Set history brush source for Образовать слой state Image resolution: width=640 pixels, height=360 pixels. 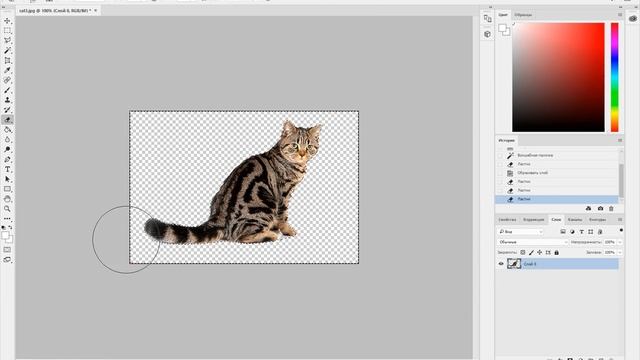(x=500, y=173)
